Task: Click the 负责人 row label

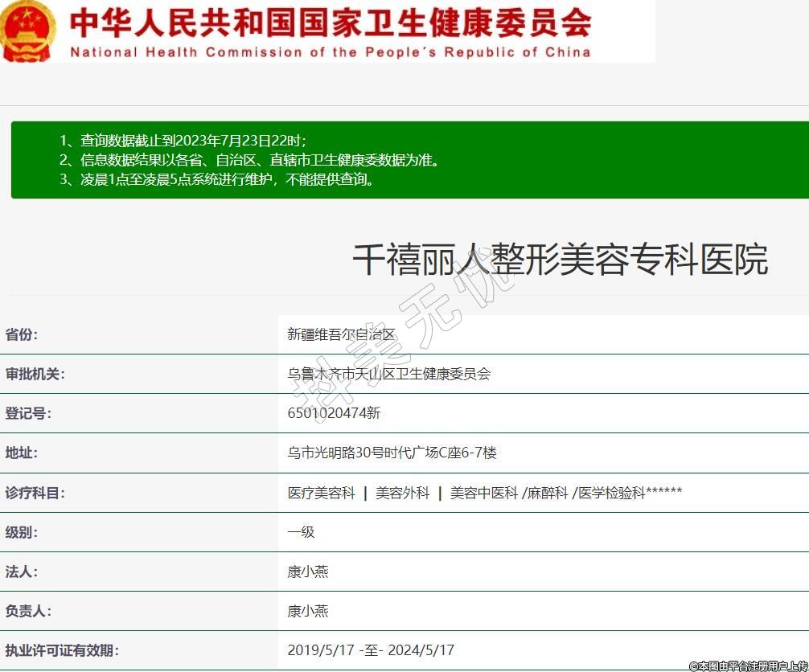Action: (28, 611)
